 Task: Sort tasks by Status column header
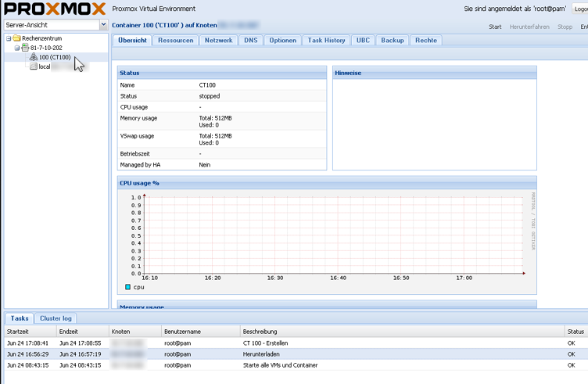(576, 332)
